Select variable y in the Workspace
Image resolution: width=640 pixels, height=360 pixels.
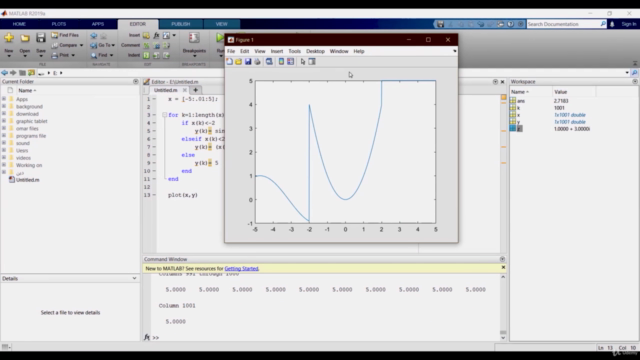click(518, 122)
